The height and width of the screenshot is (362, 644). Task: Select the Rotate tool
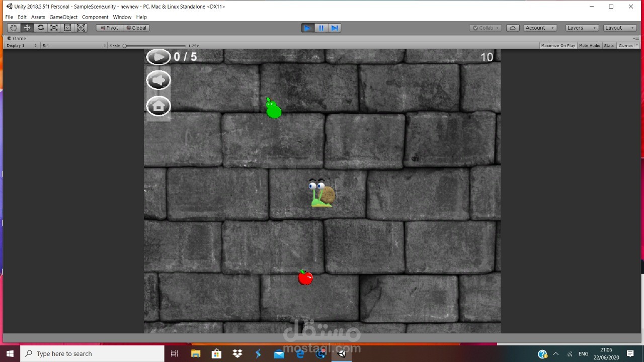(x=40, y=28)
